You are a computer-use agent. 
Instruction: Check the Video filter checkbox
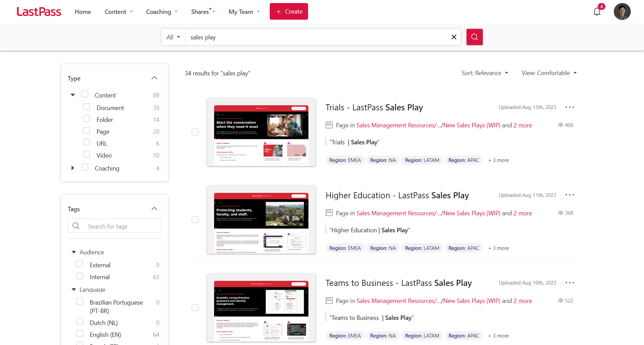(x=87, y=154)
